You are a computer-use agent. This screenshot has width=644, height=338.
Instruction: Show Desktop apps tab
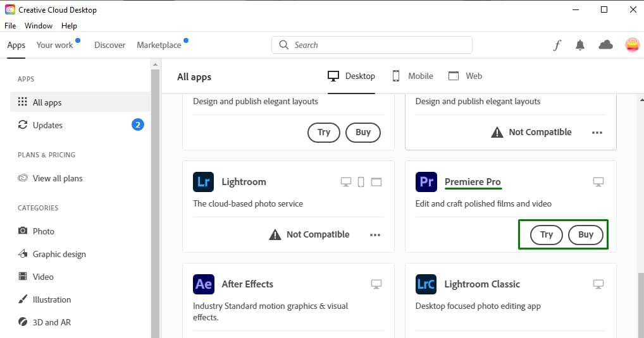tap(351, 76)
